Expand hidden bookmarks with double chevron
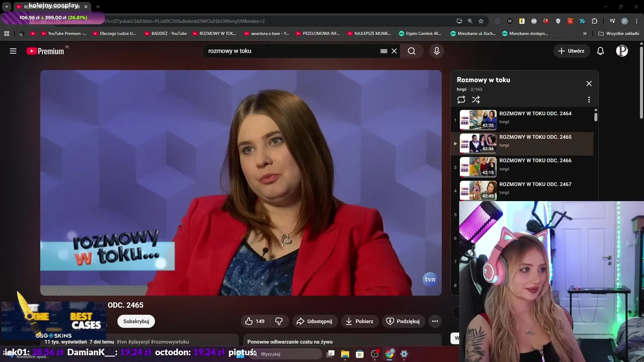The image size is (644, 362). click(585, 34)
